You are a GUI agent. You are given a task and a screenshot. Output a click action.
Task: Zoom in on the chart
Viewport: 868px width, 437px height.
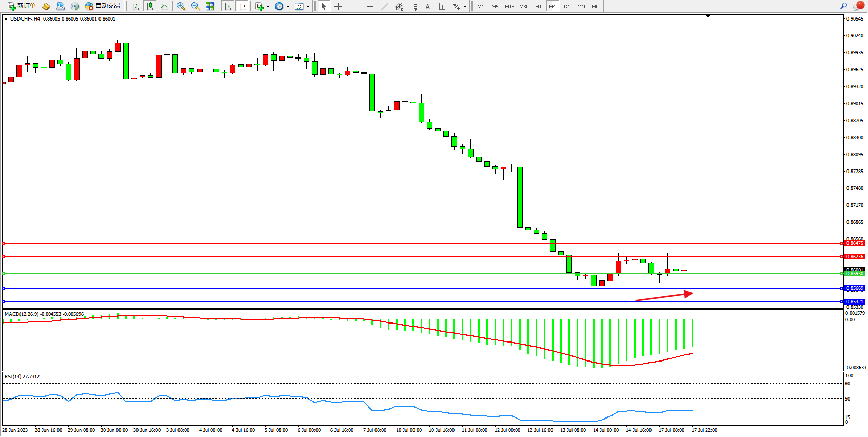(181, 6)
